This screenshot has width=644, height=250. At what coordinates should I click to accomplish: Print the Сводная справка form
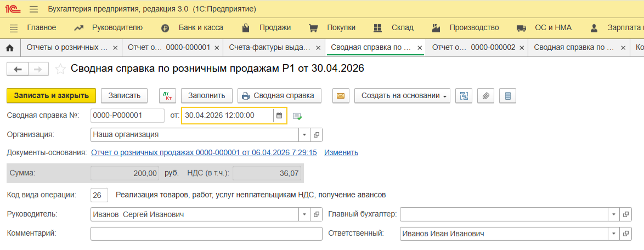click(280, 95)
